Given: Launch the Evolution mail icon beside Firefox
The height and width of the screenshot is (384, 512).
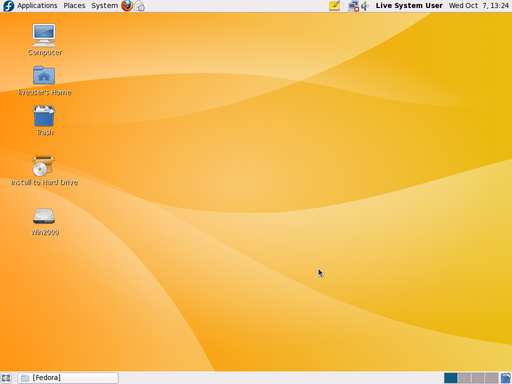Looking at the screenshot, I should click(x=139, y=6).
